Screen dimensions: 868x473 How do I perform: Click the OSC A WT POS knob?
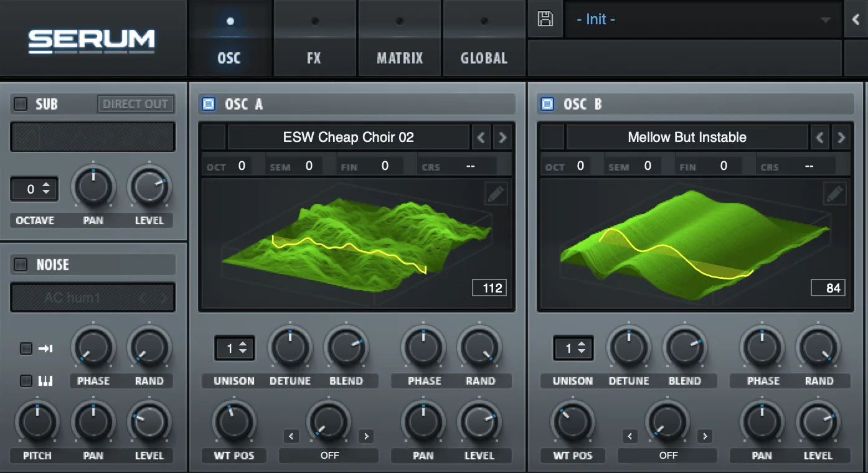[x=234, y=423]
